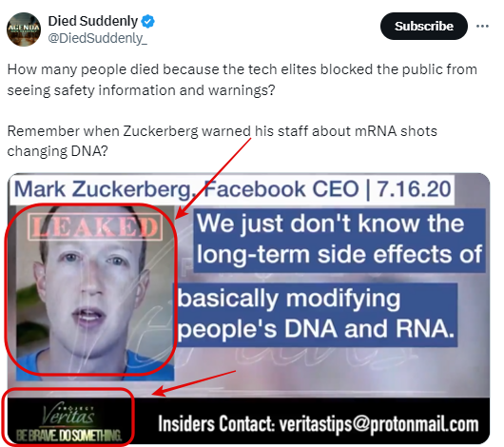
Task: Click the tweet text mentioning mRNA shots
Action: [222, 141]
